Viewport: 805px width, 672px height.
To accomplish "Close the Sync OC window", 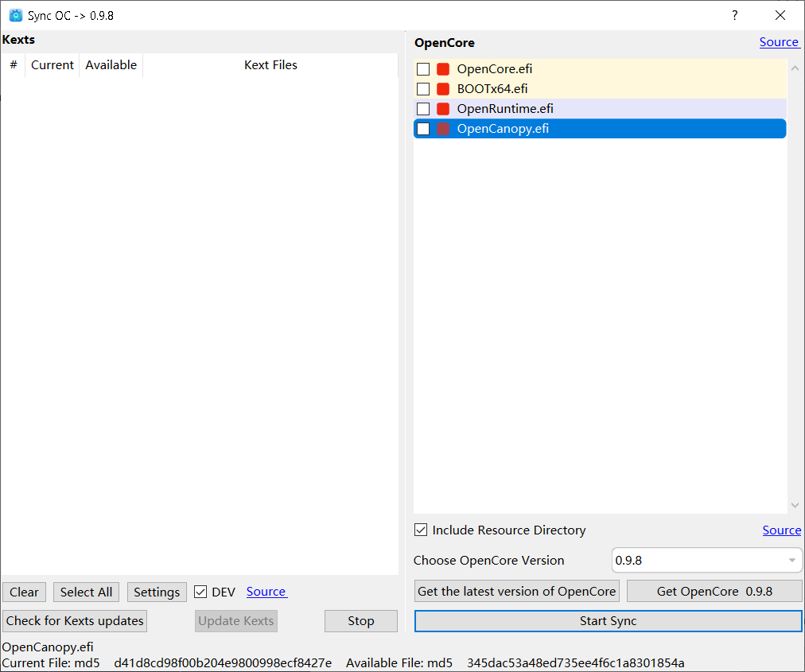I will pos(780,15).
